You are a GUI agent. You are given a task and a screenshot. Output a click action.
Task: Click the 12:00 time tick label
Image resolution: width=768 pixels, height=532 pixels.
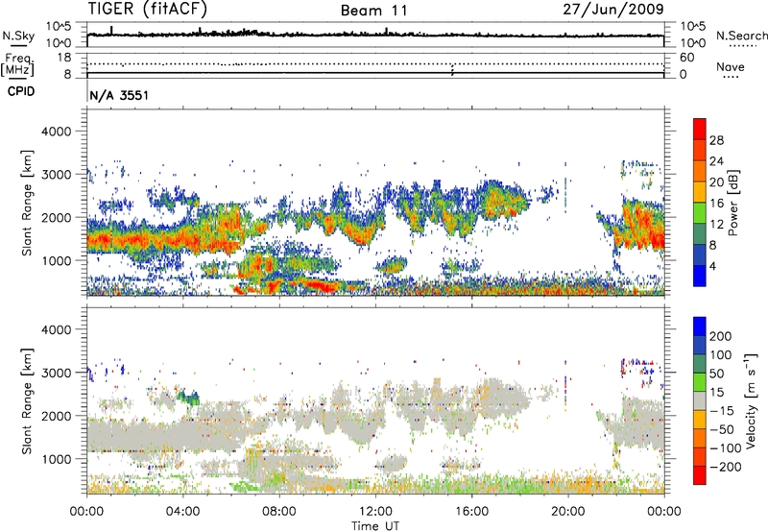[x=375, y=512]
